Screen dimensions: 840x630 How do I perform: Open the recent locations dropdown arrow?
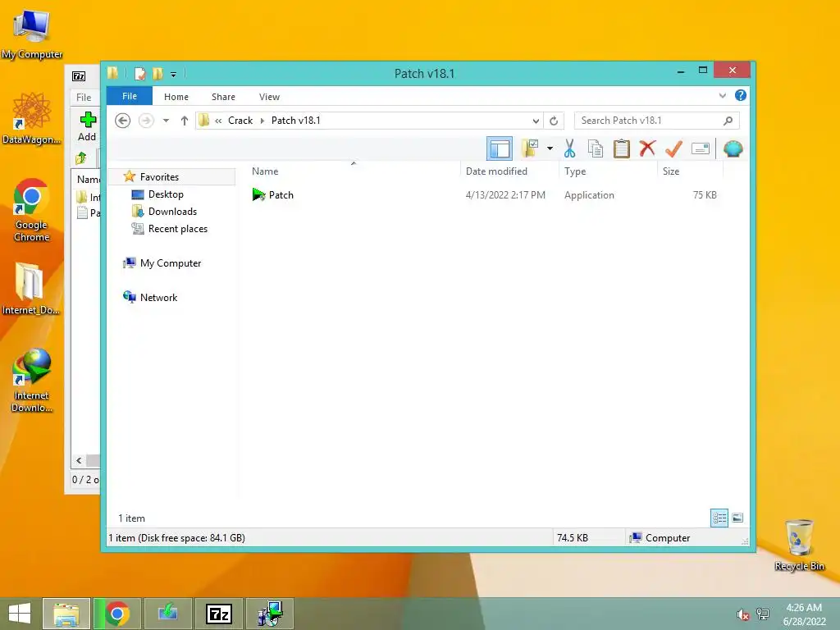pos(166,121)
